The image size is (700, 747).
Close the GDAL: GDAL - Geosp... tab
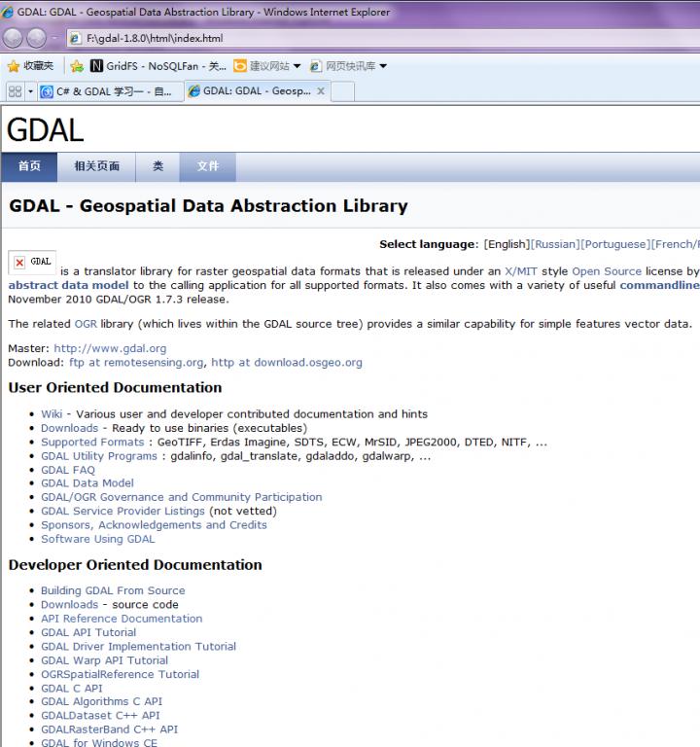[321, 91]
